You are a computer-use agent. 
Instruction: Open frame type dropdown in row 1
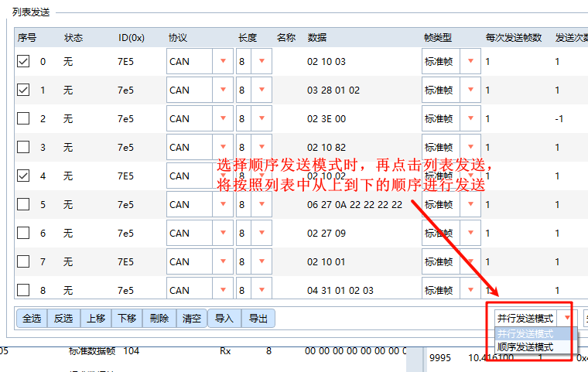(x=470, y=90)
